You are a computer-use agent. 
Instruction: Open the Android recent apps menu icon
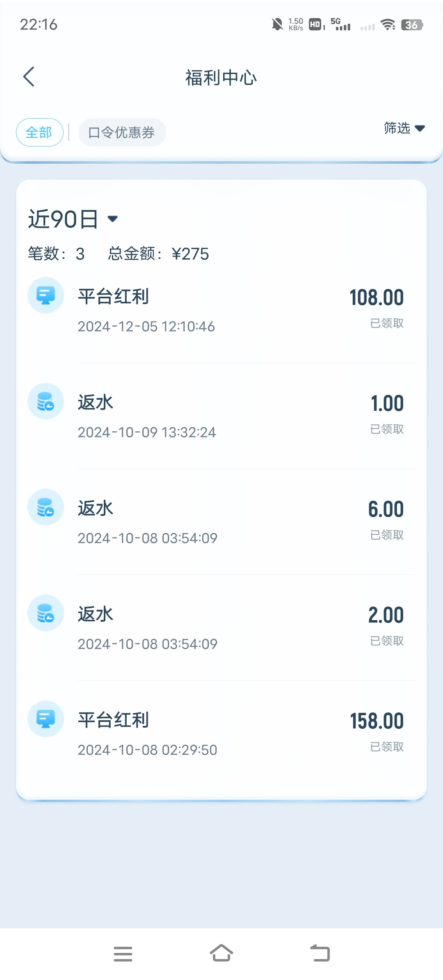pos(123,954)
